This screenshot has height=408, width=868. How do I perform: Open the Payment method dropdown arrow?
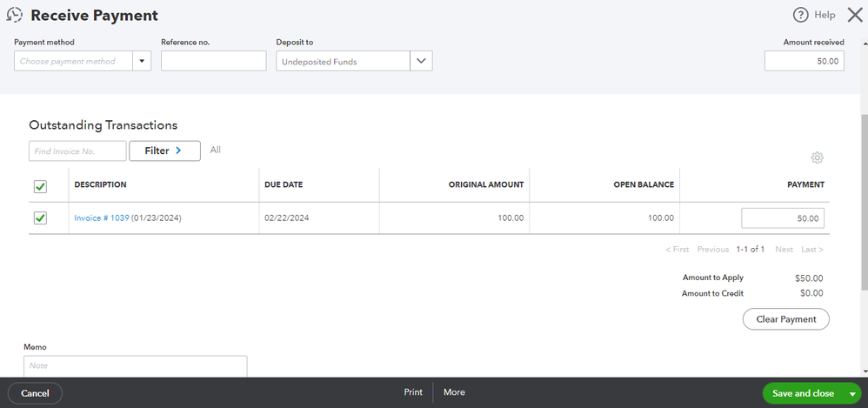(142, 61)
